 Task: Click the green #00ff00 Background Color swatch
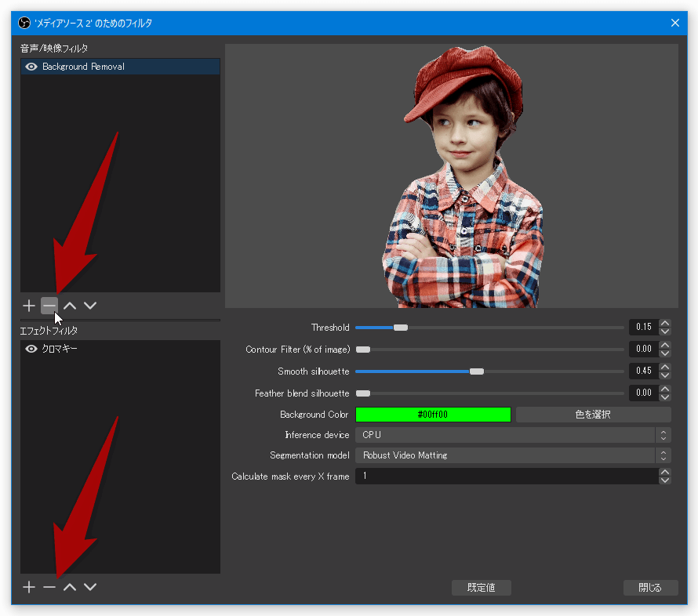pyautogui.click(x=433, y=415)
